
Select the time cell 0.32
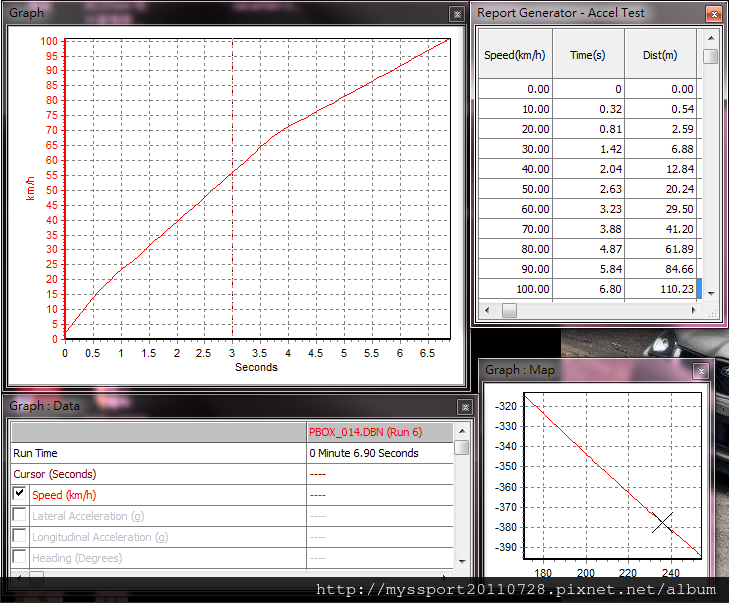coord(588,109)
